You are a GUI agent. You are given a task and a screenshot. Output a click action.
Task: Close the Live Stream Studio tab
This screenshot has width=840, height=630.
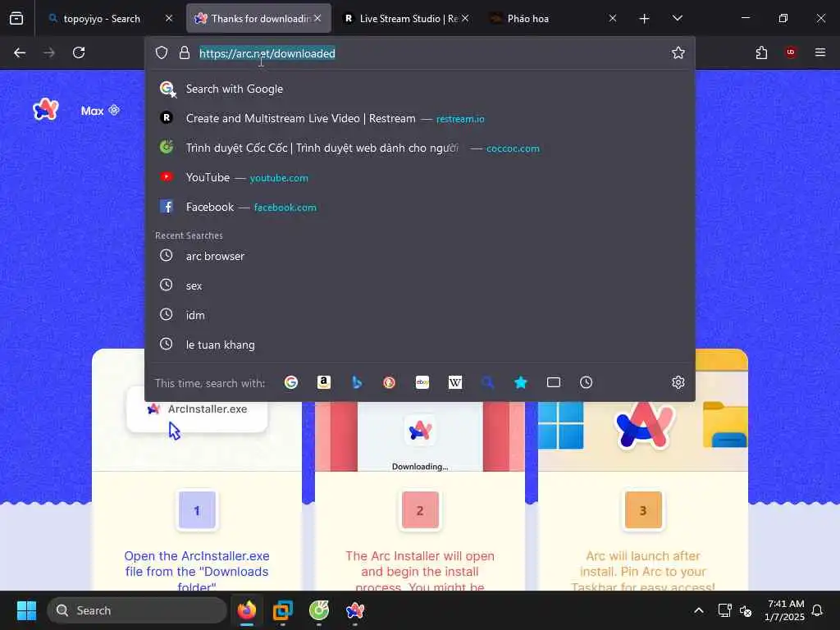(x=465, y=18)
